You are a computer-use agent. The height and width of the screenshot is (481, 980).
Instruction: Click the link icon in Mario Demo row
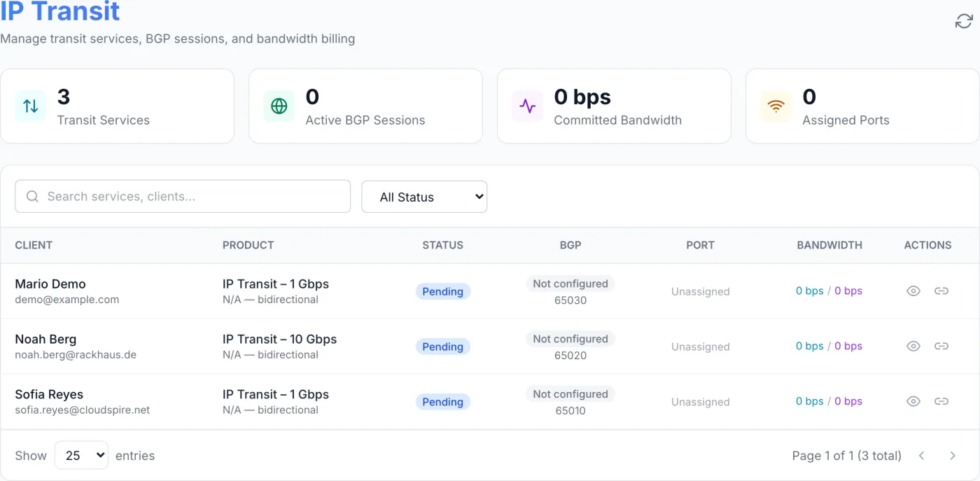pos(941,291)
